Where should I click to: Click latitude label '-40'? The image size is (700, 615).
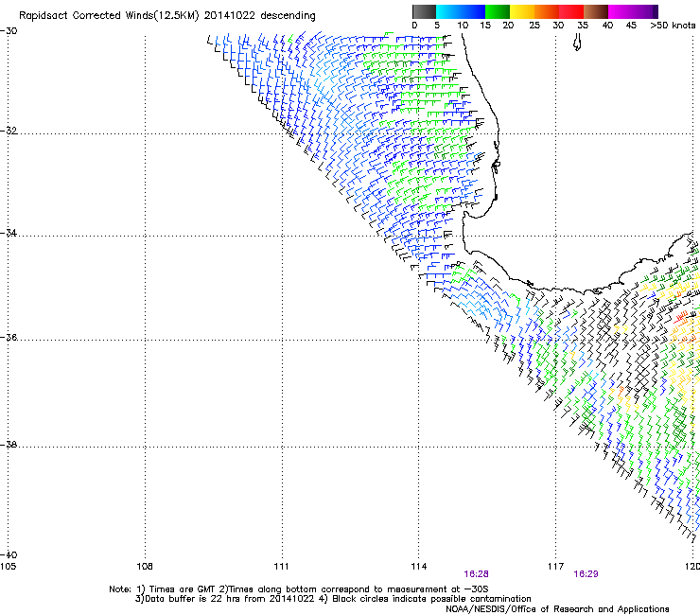(x=9, y=554)
